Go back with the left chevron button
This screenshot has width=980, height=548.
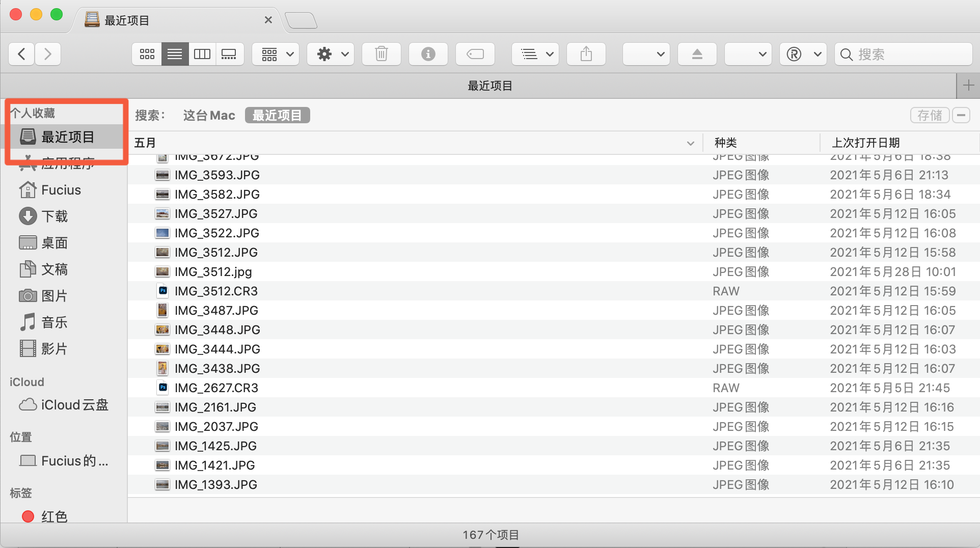point(21,54)
